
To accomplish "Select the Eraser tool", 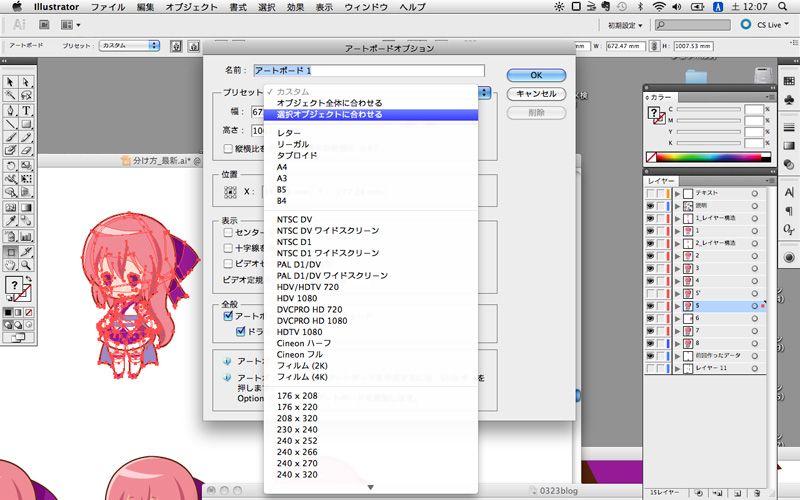I will point(26,150).
